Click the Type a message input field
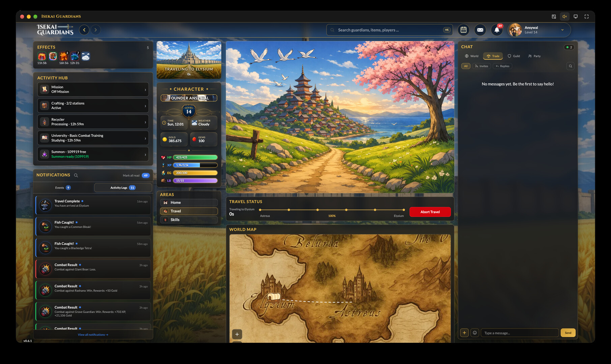The width and height of the screenshot is (611, 364). click(520, 333)
